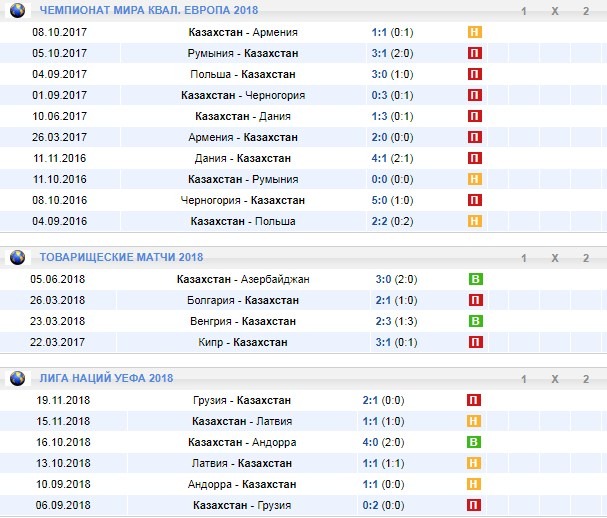Click date 19.11.2018
Image resolution: width=607 pixels, height=518 pixels.
(x=63, y=400)
